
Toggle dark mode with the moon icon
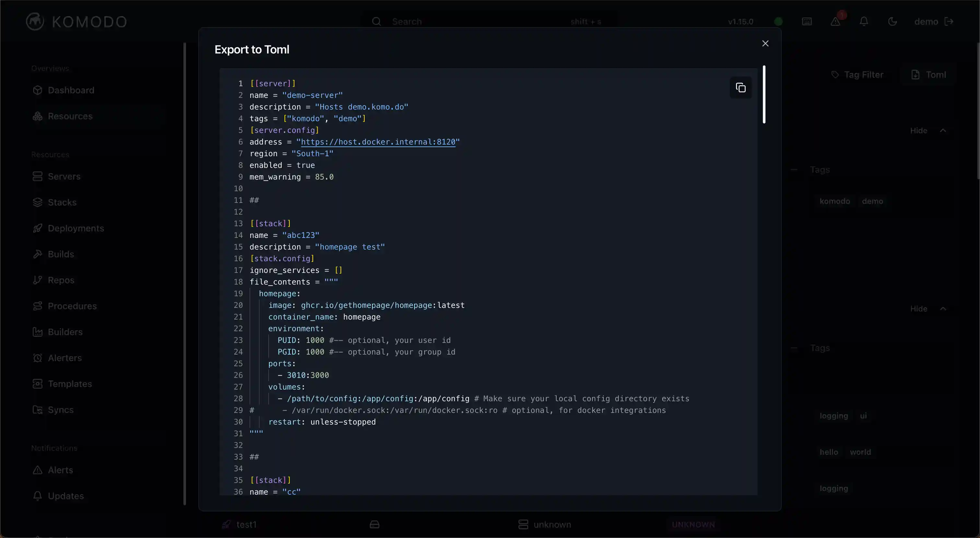[892, 22]
